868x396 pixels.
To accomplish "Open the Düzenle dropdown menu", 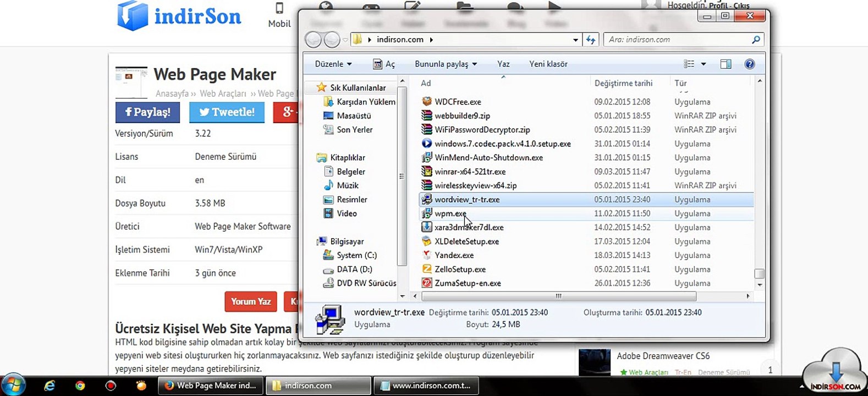I will click(333, 64).
